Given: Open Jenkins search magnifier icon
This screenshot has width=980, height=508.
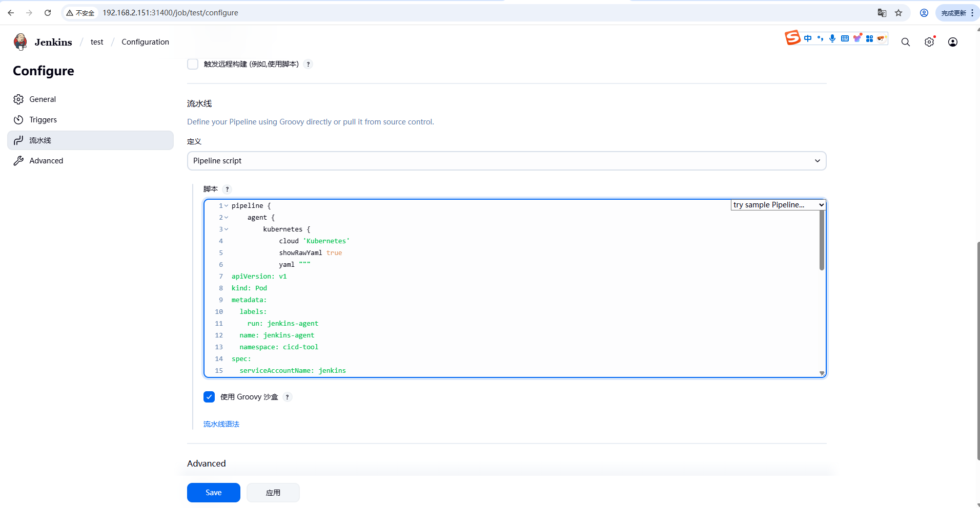Looking at the screenshot, I should [x=906, y=42].
